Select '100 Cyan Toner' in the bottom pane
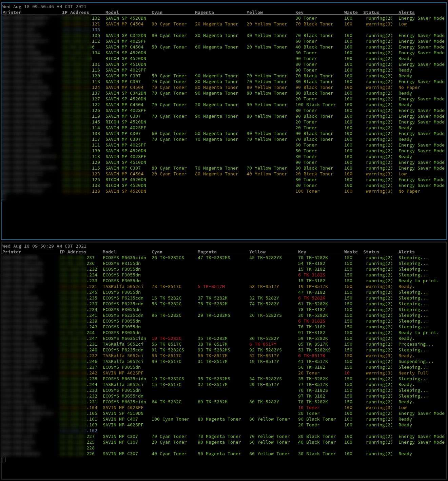Screen dimensions: 448x481 point(171,419)
